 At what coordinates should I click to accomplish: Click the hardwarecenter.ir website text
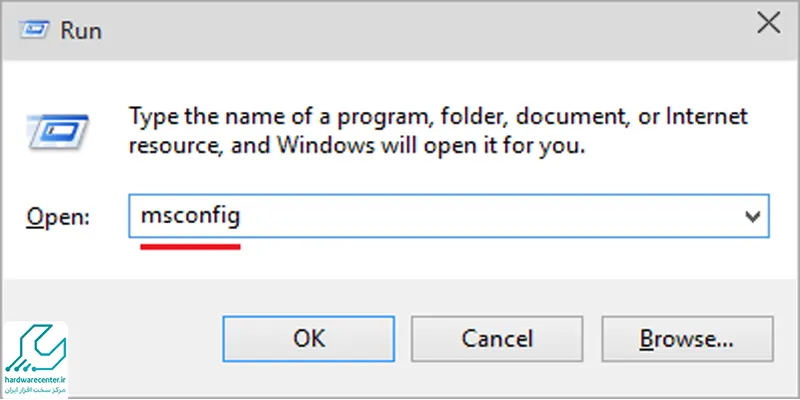pyautogui.click(x=35, y=380)
